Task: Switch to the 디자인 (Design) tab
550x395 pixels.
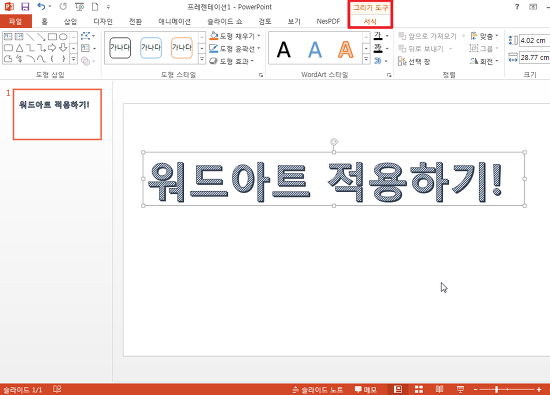Action: [x=103, y=21]
